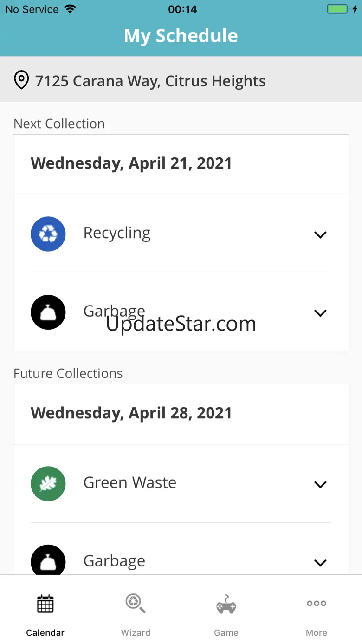Viewport: 362px width, 644px height.
Task: Open the Game controller icon
Action: pyautogui.click(x=226, y=604)
